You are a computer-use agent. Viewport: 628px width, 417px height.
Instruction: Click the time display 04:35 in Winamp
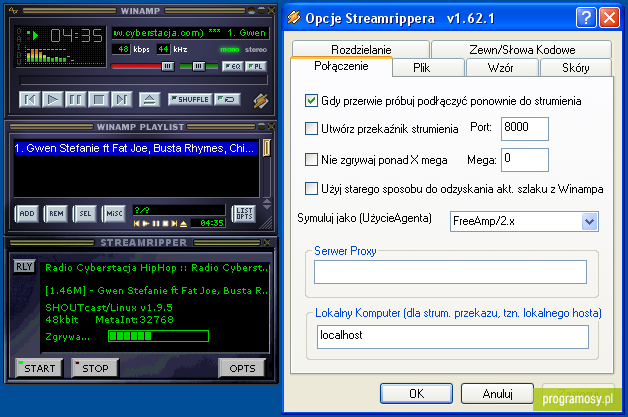tap(76, 36)
